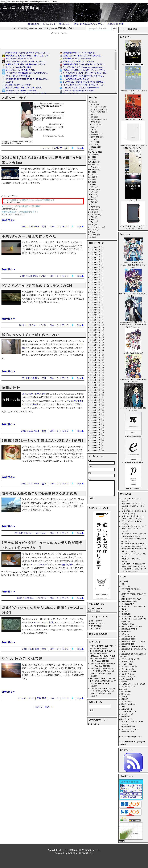Click the 科学ブログ ranking banner

tap(130, 812)
